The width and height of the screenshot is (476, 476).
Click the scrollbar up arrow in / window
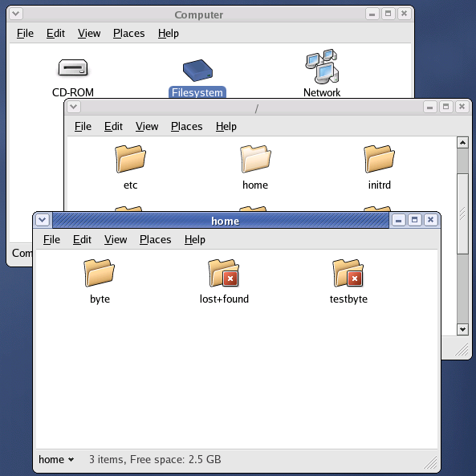[462, 143]
